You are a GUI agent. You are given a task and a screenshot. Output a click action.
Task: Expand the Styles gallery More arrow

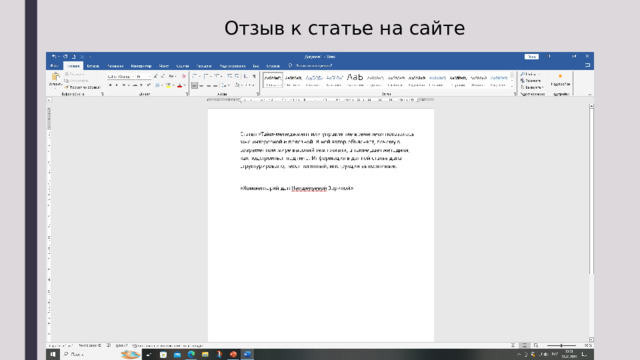pyautogui.click(x=512, y=86)
